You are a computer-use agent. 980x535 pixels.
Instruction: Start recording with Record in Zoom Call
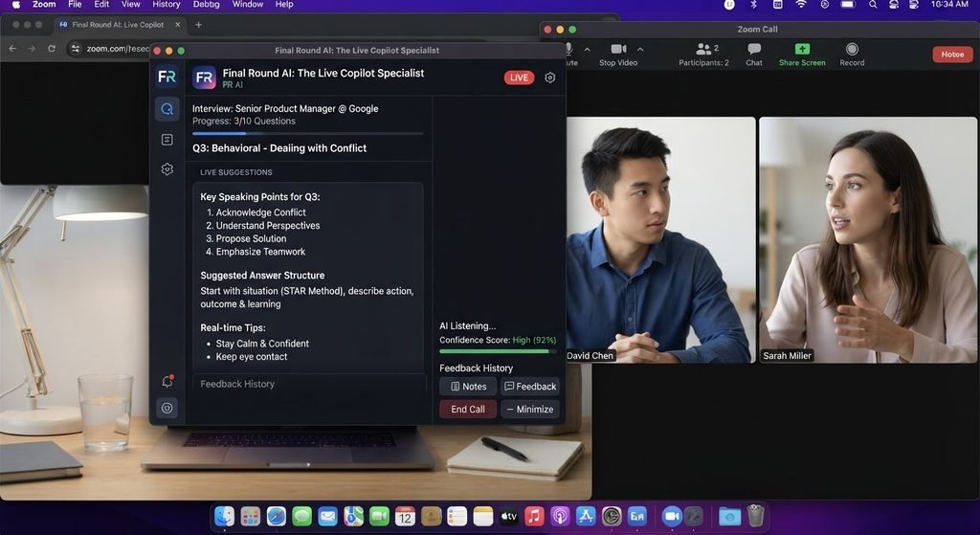852,55
